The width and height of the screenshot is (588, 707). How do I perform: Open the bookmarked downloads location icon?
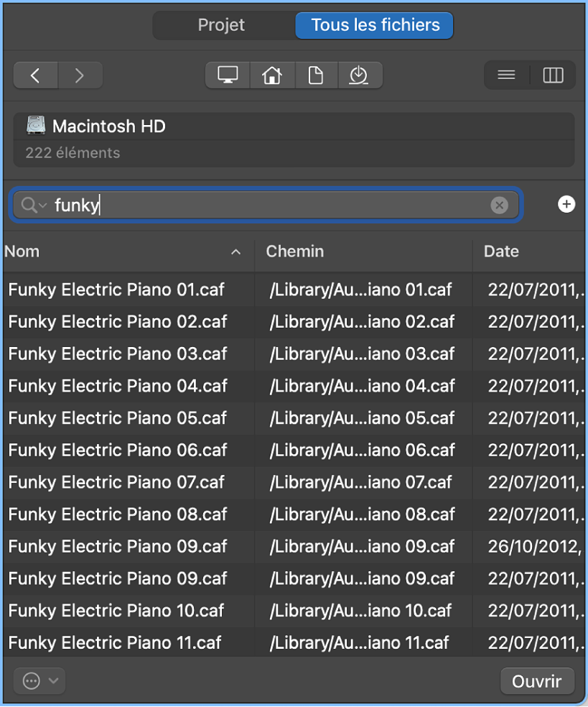point(359,75)
